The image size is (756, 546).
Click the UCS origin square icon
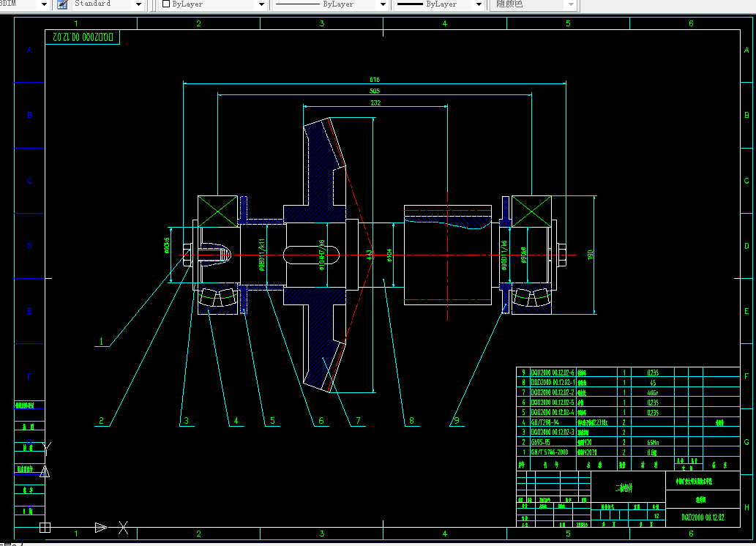(45, 528)
